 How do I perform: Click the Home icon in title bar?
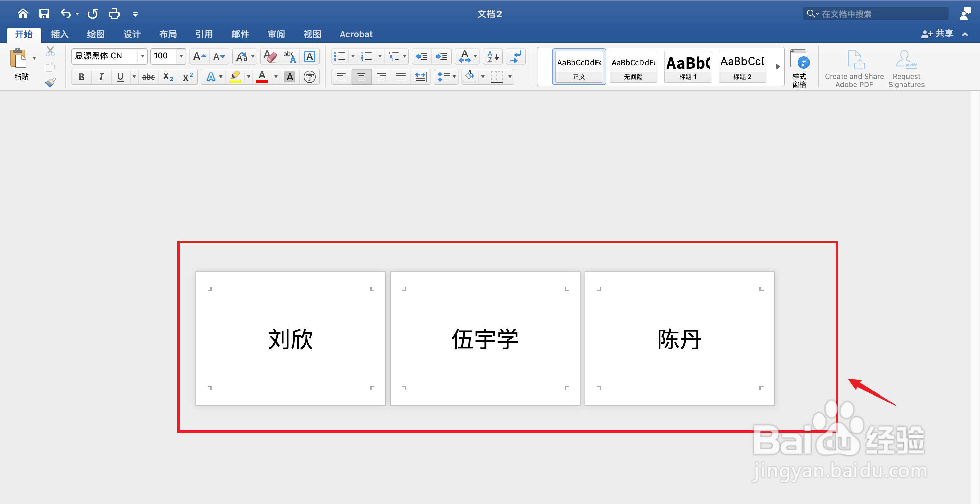23,14
